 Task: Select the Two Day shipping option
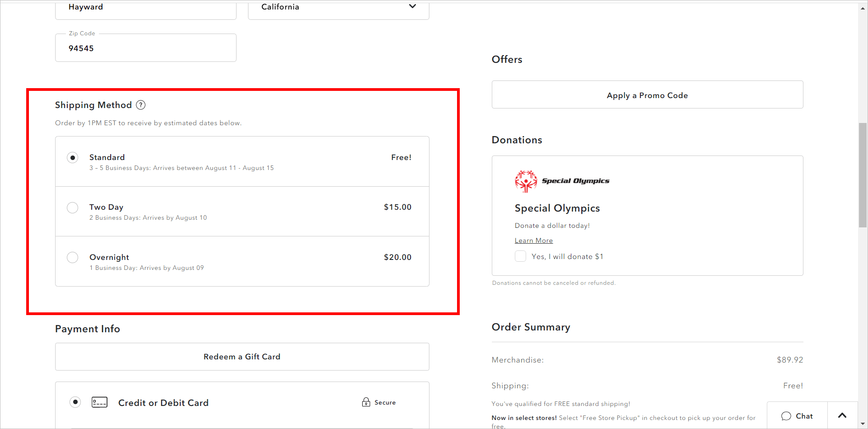pos(73,207)
